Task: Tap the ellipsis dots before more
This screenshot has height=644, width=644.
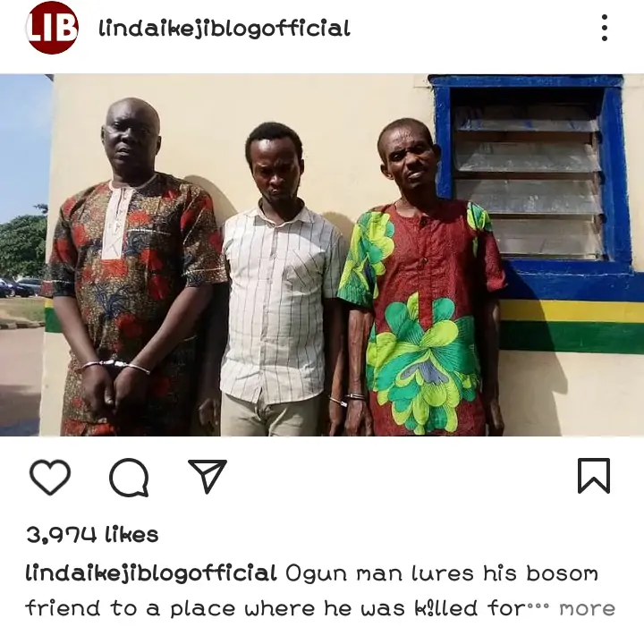Action: pyautogui.click(x=538, y=605)
